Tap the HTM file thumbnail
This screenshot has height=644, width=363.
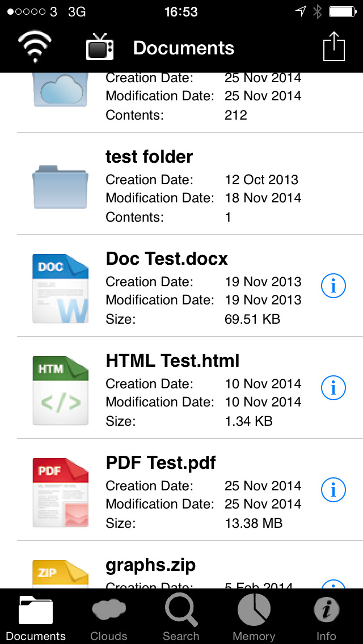61,390
